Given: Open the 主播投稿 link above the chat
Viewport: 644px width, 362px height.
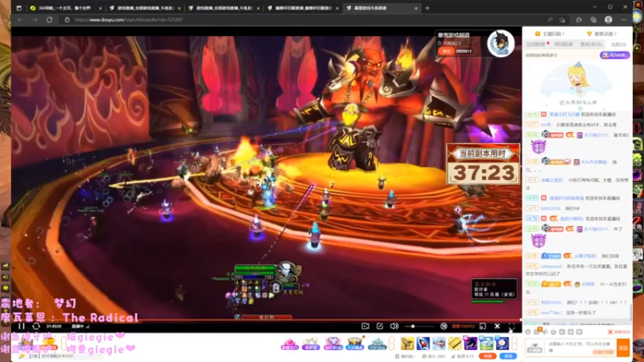Looking at the screenshot, I should coord(550,34).
